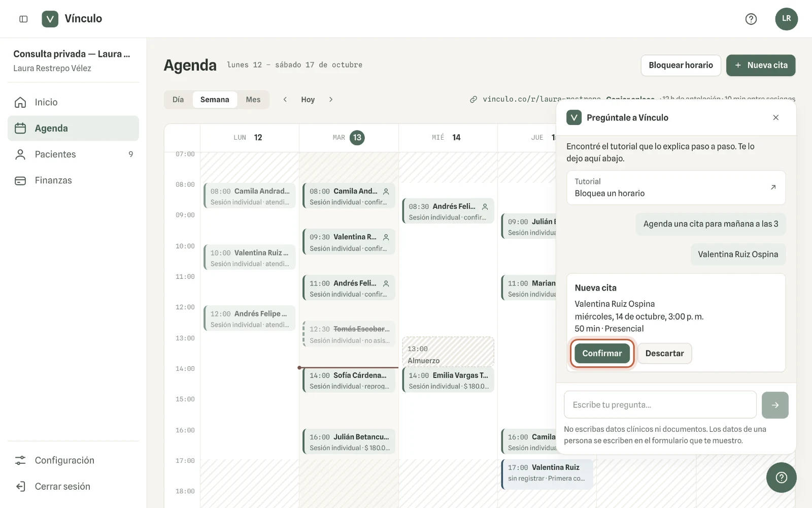Click Bloquear horario button
Image resolution: width=812 pixels, height=508 pixels.
click(x=681, y=66)
